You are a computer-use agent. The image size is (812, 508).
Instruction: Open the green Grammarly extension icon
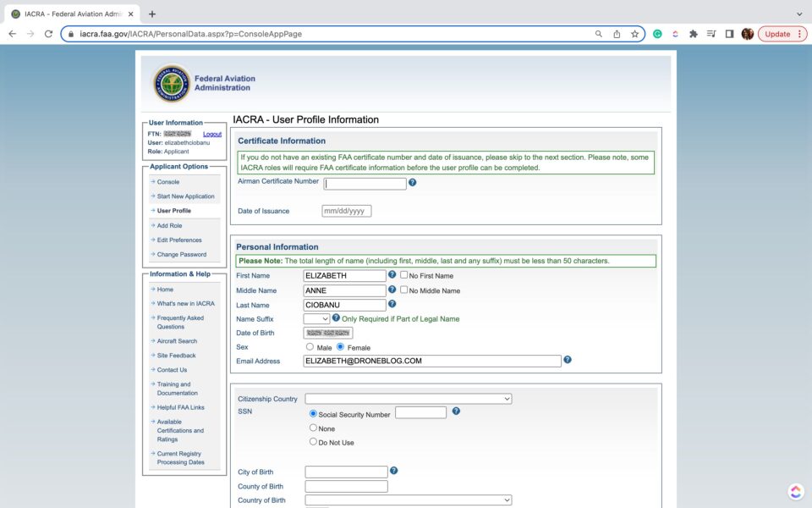click(x=657, y=34)
